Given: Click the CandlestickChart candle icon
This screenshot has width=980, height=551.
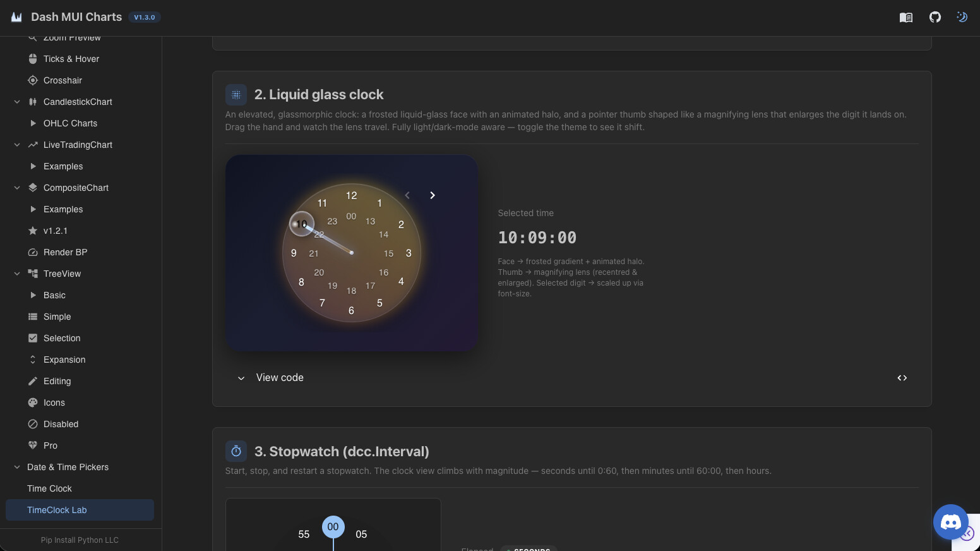Looking at the screenshot, I should coord(33,102).
